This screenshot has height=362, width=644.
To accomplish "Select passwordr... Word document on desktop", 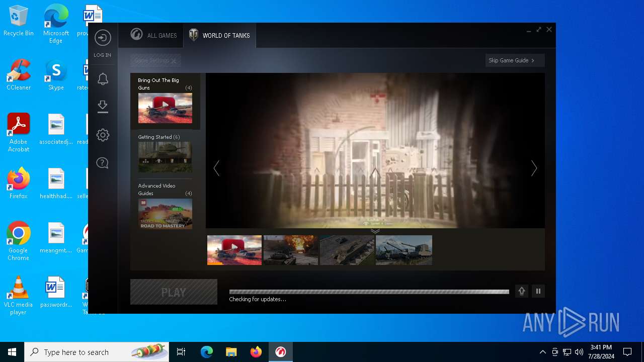I will coord(56,292).
